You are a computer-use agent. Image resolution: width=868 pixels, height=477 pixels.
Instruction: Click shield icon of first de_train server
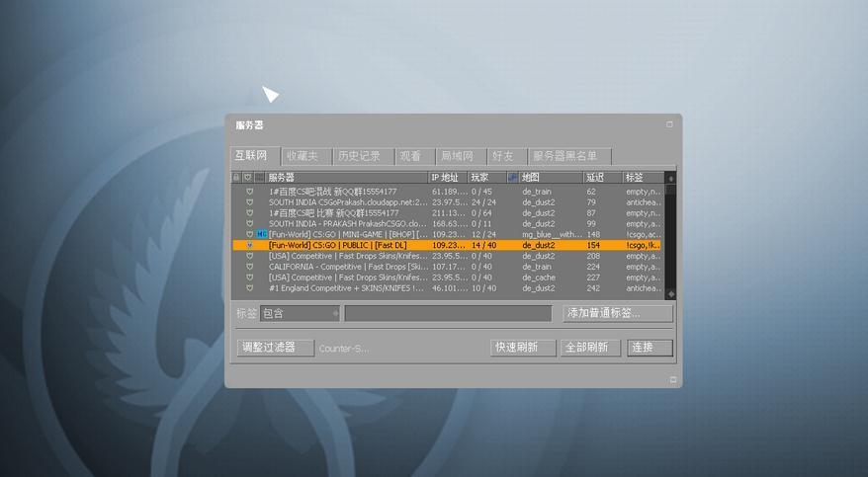pyautogui.click(x=249, y=192)
